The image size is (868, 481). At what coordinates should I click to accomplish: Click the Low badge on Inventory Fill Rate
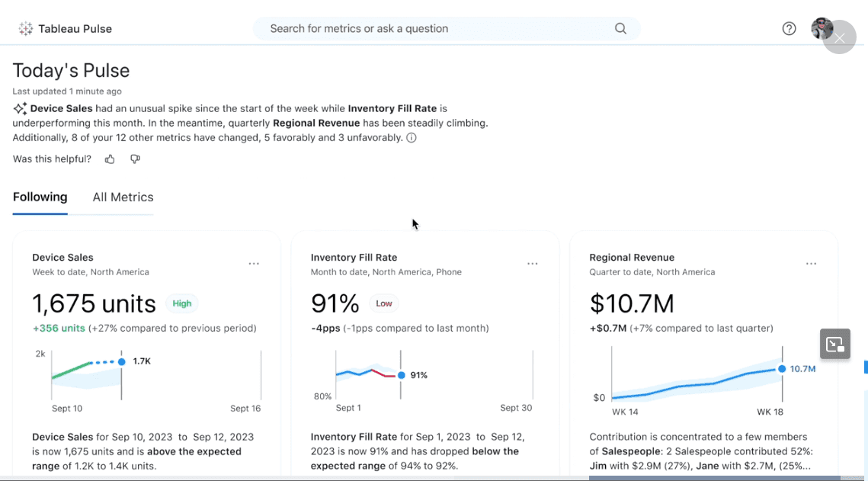tap(383, 303)
